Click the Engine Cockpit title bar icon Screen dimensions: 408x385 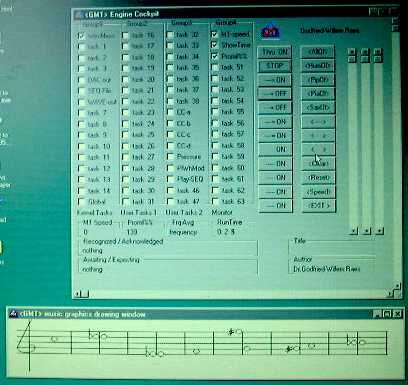79,14
